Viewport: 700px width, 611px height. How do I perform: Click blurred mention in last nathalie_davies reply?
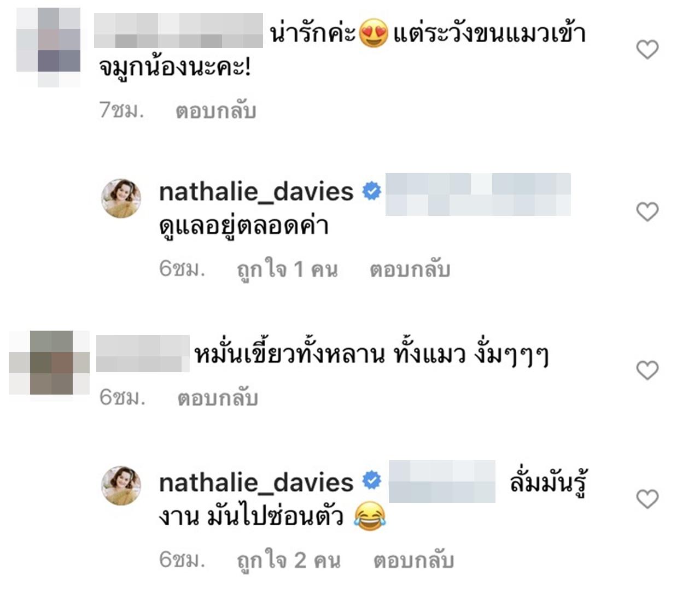[442, 481]
